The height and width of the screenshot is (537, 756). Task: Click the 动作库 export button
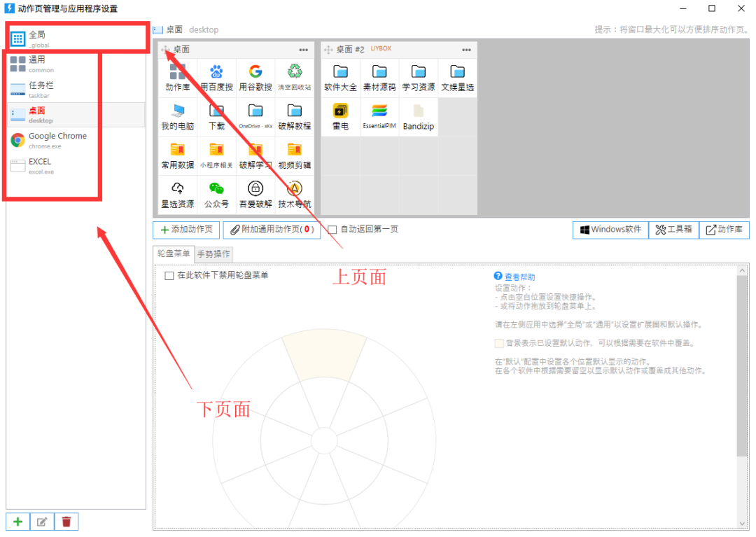tap(724, 230)
